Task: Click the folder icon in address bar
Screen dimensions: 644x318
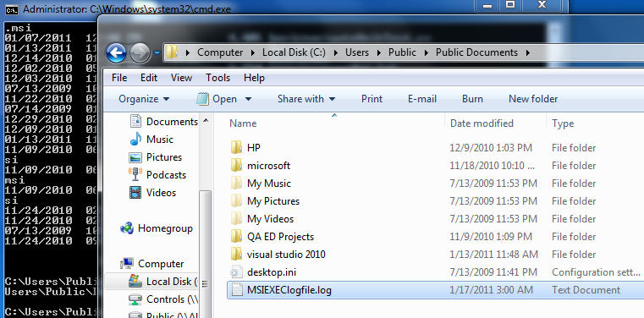Action: (173, 52)
